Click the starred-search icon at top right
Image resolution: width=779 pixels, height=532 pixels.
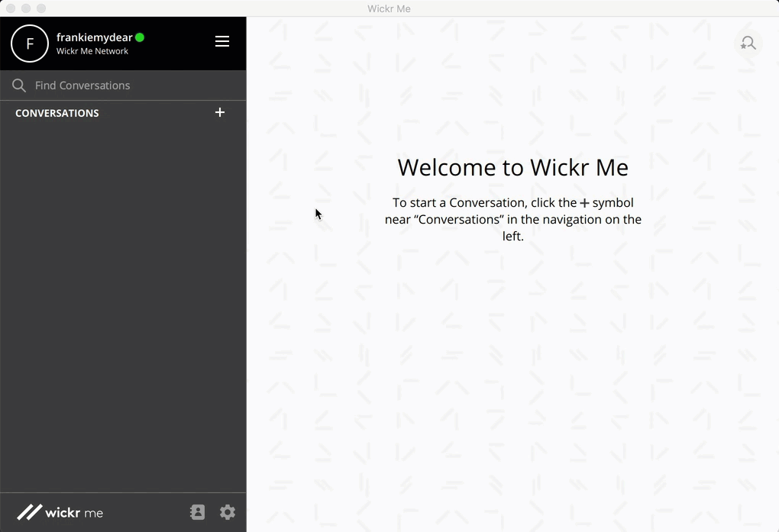pos(748,44)
